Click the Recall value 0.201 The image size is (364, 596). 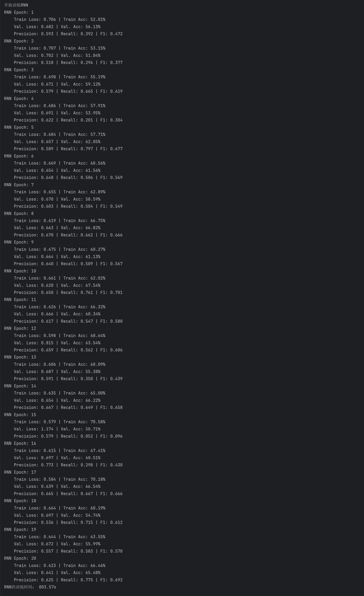click(x=87, y=120)
